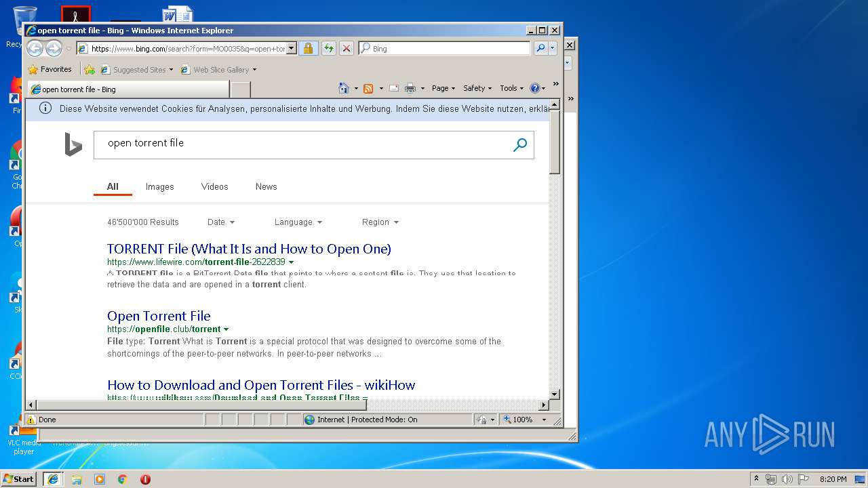The height and width of the screenshot is (488, 868).
Task: Click the RSS Feeds icon
Action: click(x=368, y=88)
